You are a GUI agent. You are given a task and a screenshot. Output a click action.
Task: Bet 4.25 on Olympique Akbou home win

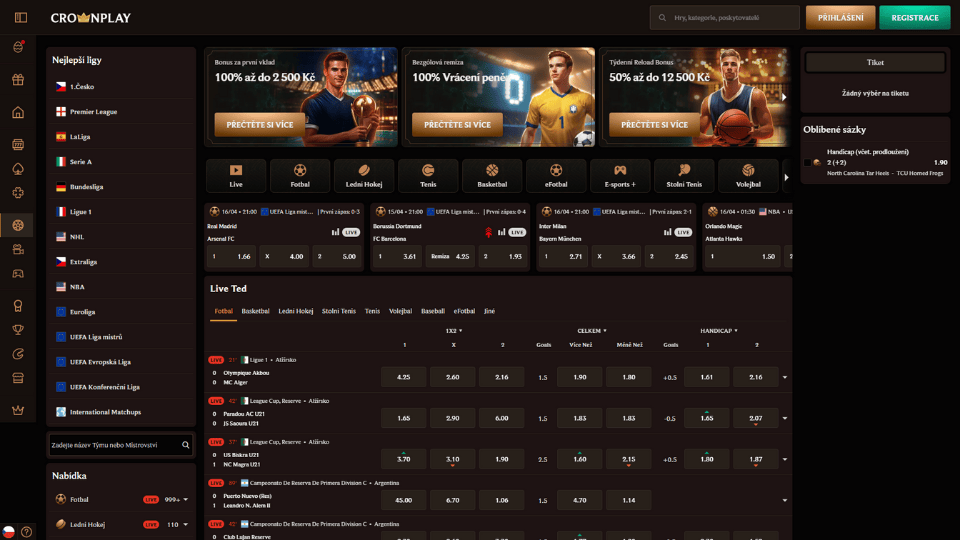click(x=403, y=377)
